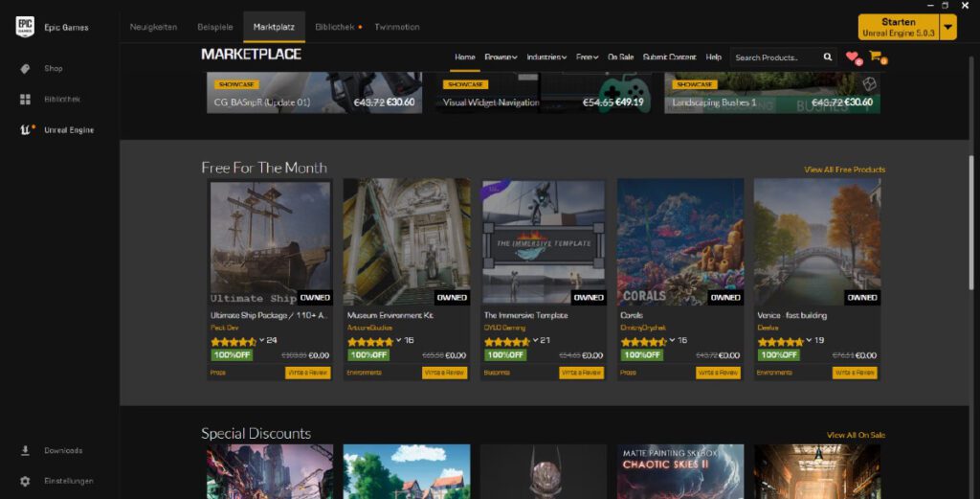This screenshot has height=499, width=980.
Task: Expand rating breakdown chevron for Ultimate Ship Package
Action: 262,340
